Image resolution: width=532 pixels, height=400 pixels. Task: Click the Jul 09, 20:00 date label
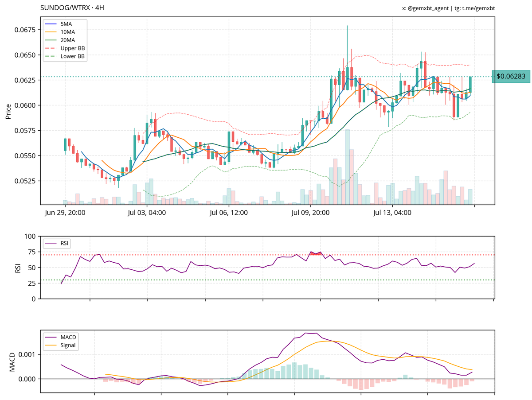[x=310, y=213]
